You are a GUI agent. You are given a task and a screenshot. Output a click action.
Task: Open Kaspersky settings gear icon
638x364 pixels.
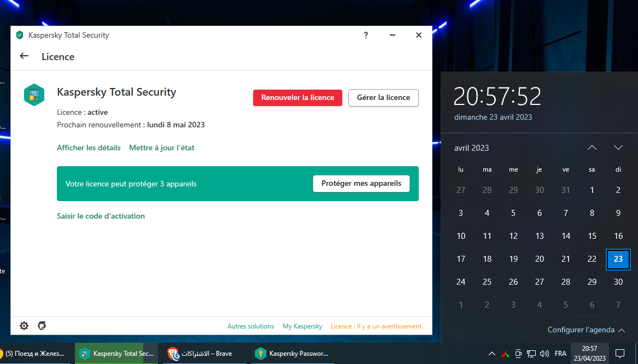[24, 326]
